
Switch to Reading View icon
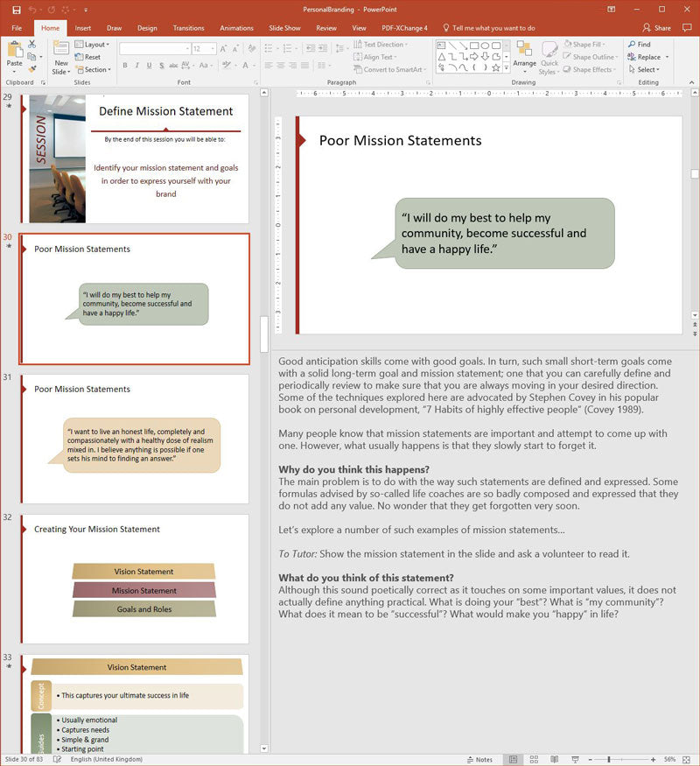(x=555, y=760)
